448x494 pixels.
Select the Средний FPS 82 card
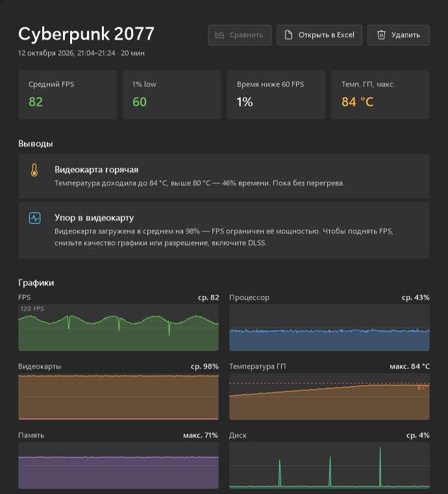[68, 95]
